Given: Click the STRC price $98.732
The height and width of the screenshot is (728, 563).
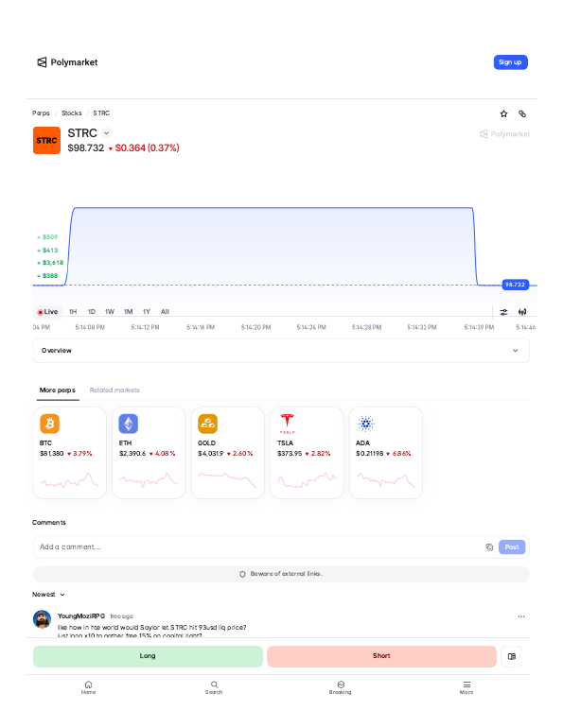Looking at the screenshot, I should click(86, 148).
